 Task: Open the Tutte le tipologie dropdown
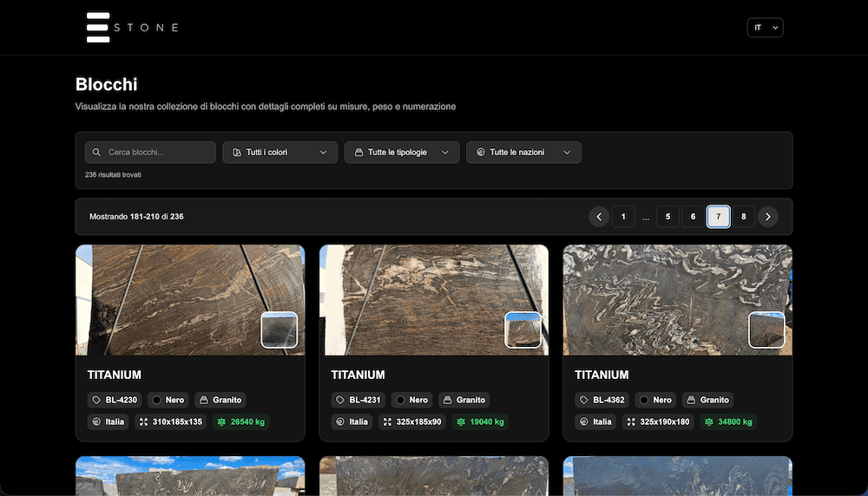pos(402,153)
